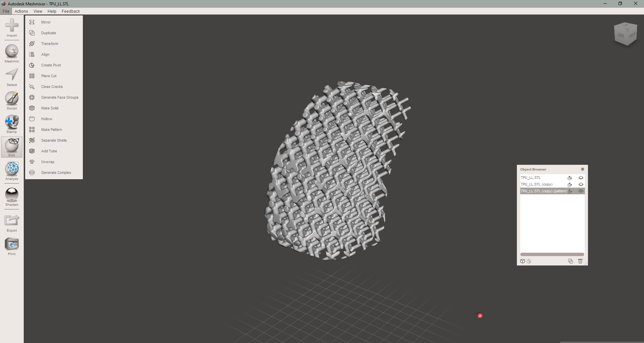Toggle visibility of TPU_LL.STL (copy)
Viewport: 644px width, 343px height.
point(581,185)
